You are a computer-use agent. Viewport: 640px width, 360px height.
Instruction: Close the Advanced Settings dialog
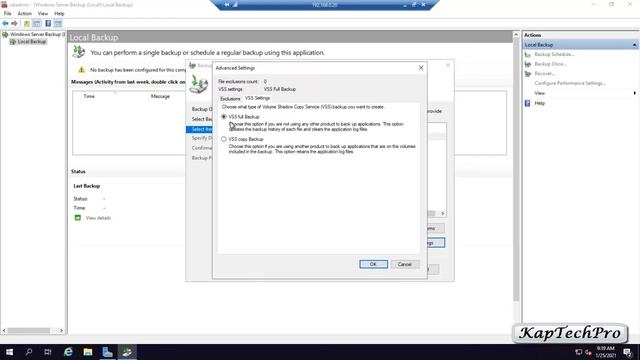[x=421, y=68]
